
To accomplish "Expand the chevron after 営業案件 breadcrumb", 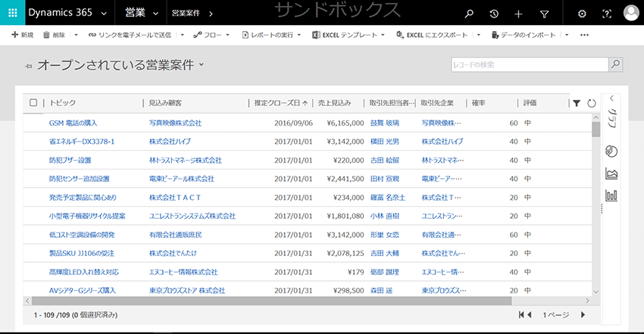I will [211, 14].
